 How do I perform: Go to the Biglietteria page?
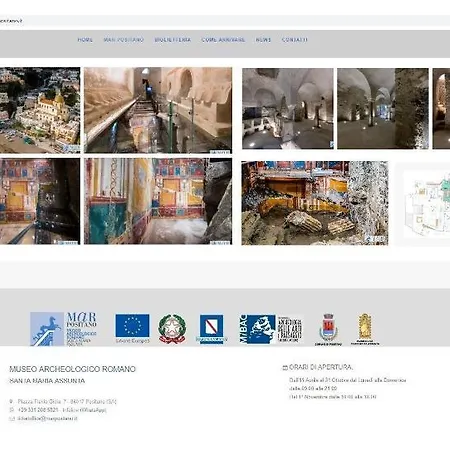click(x=172, y=40)
